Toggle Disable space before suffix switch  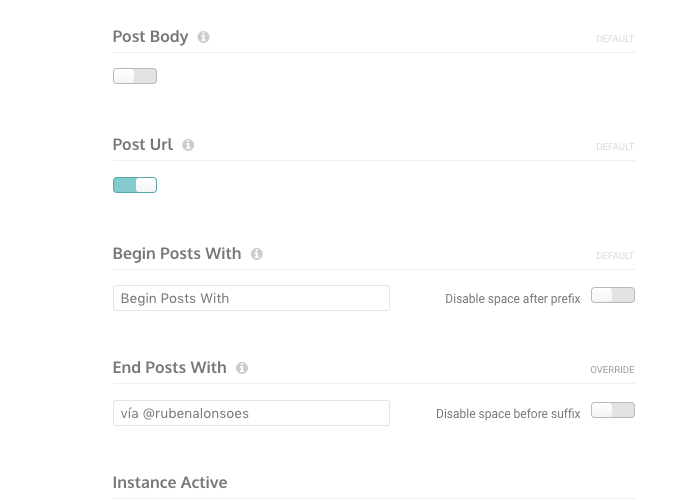[613, 410]
